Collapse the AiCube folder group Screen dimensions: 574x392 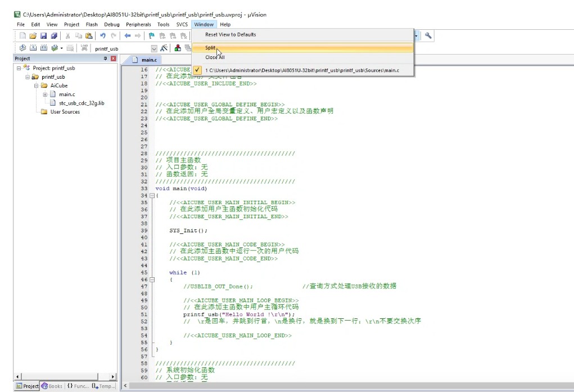tap(37, 85)
